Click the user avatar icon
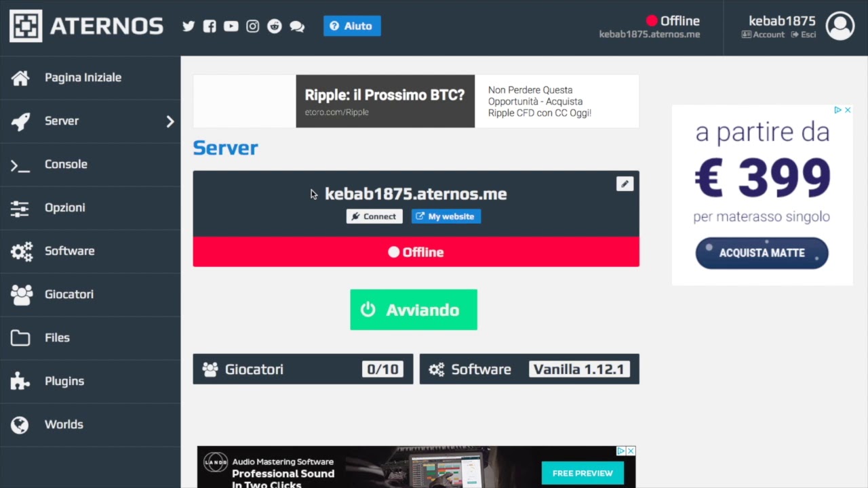This screenshot has width=868, height=488. pos(840,26)
